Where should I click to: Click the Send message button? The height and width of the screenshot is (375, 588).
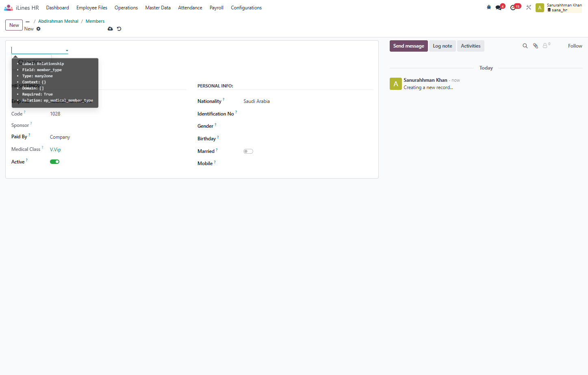[408, 46]
